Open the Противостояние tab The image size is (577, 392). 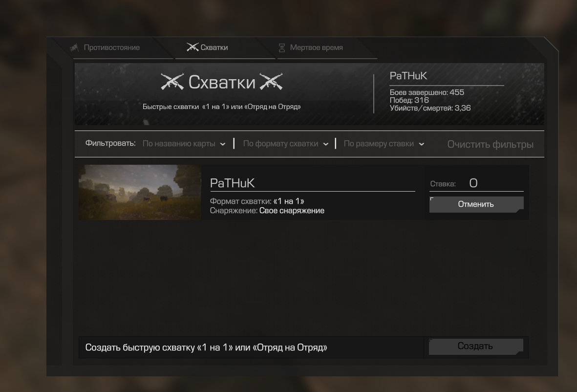pos(111,47)
